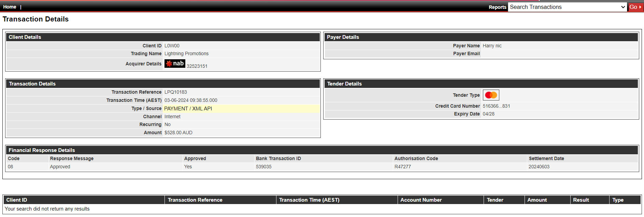The height and width of the screenshot is (217, 644).
Task: Select the expiry date 04/28
Action: click(x=488, y=114)
